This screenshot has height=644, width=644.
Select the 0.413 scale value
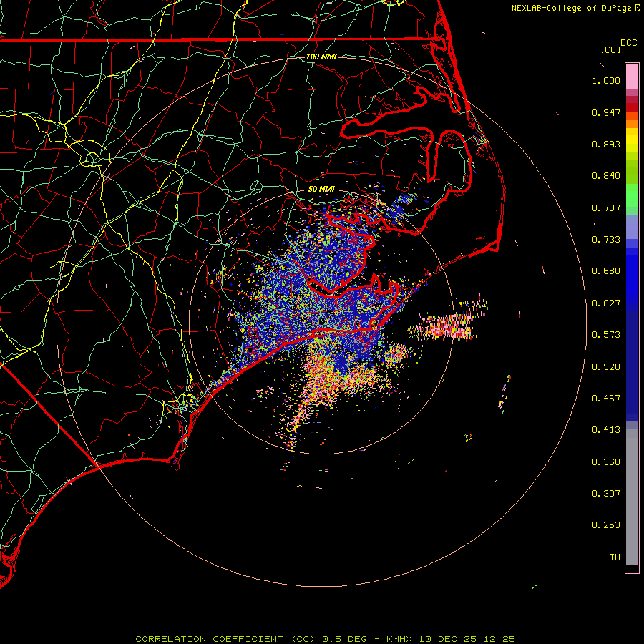coord(606,430)
